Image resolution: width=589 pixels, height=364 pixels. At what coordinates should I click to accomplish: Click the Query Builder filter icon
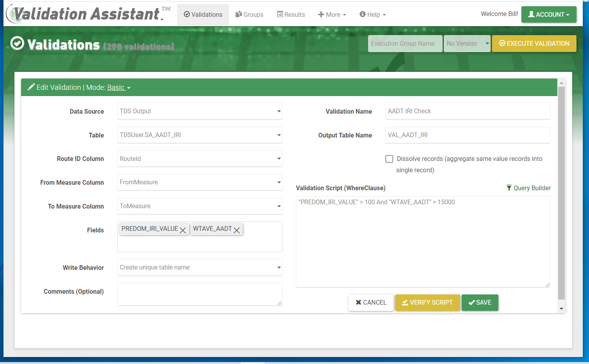coord(509,188)
